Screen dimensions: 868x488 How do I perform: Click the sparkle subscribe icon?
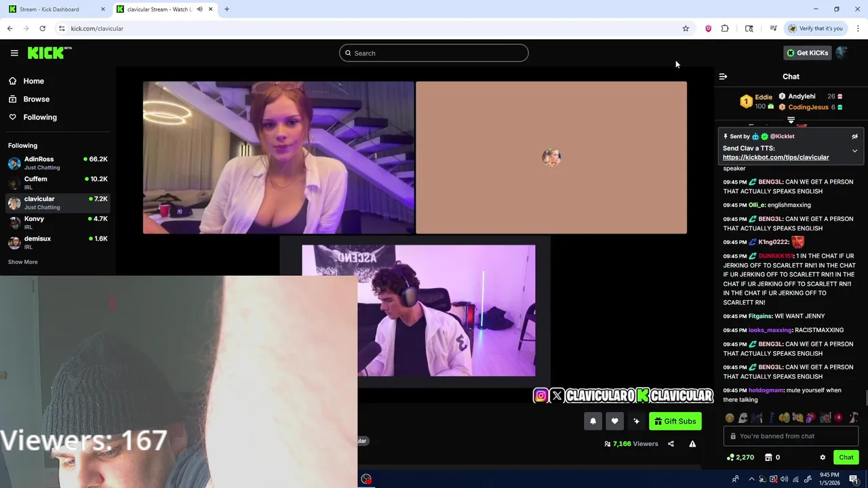(x=636, y=421)
